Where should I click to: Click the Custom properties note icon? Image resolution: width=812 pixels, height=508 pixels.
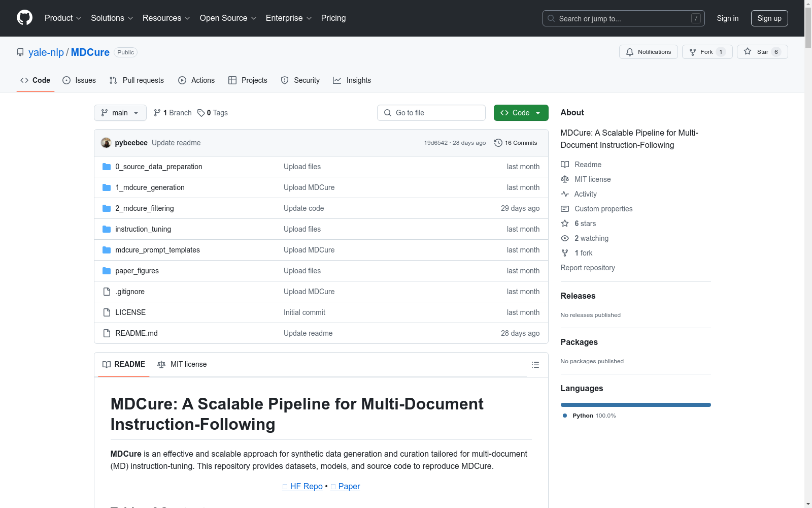(565, 209)
